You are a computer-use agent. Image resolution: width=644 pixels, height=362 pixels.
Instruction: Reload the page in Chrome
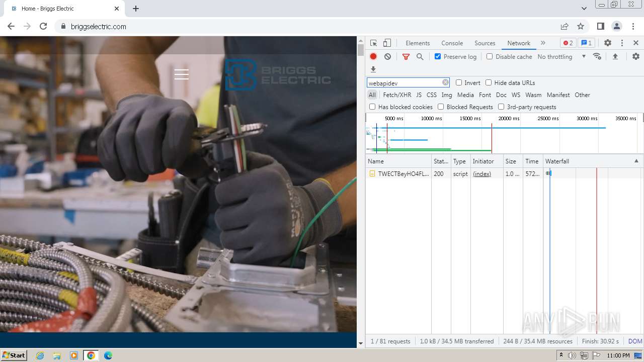pos(43,26)
